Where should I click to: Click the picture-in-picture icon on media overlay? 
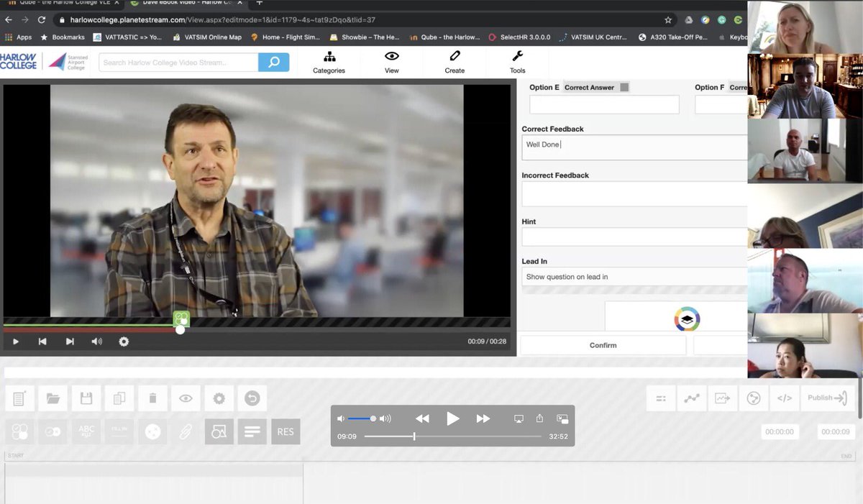click(x=562, y=418)
